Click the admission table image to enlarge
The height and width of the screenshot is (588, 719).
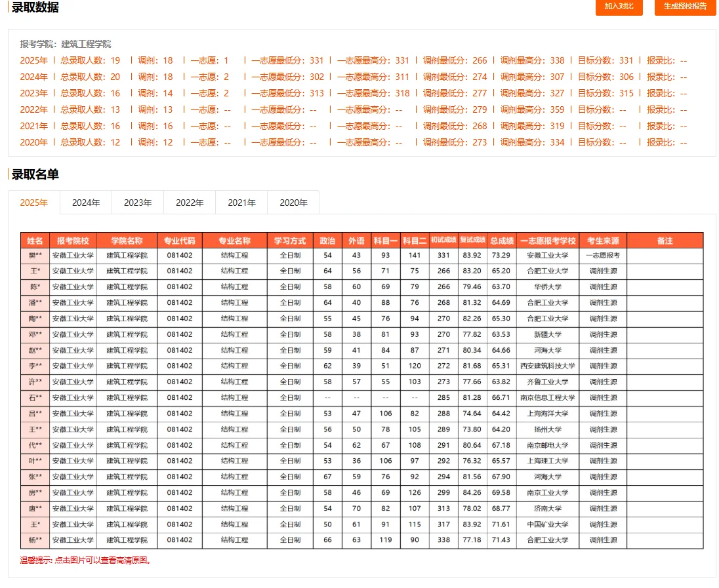tap(361, 391)
